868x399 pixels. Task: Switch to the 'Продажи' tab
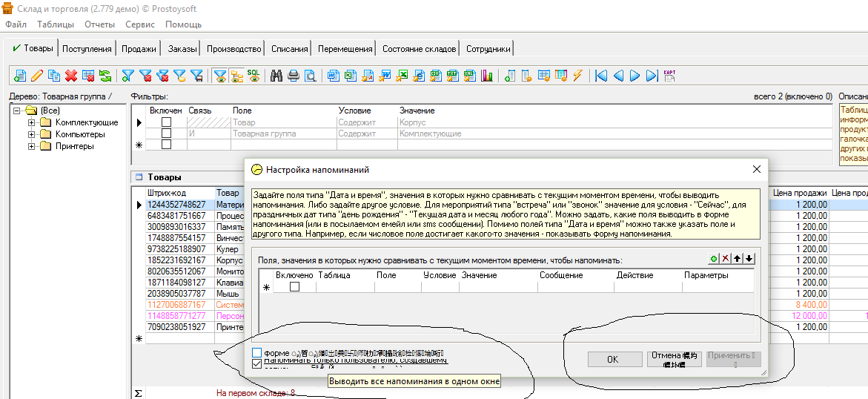(x=139, y=49)
